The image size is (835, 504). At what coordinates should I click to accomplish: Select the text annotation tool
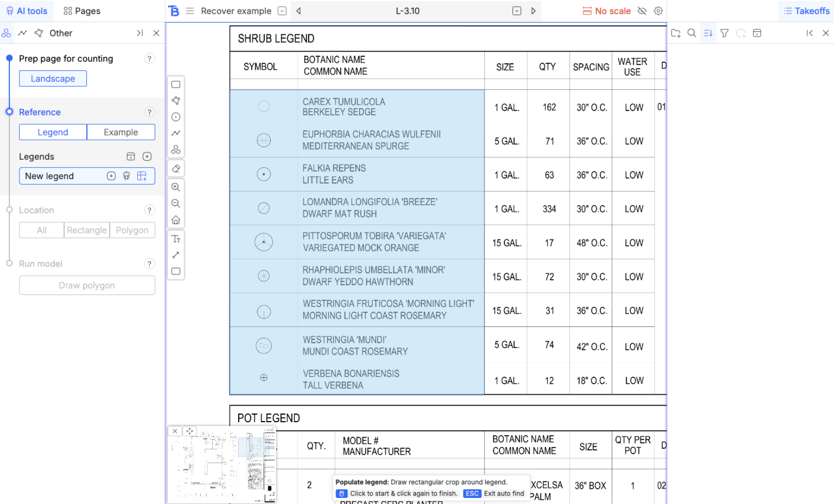click(x=176, y=239)
